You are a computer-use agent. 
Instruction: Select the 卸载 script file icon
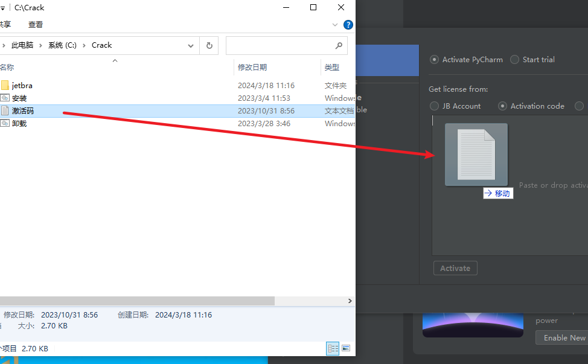[4, 123]
